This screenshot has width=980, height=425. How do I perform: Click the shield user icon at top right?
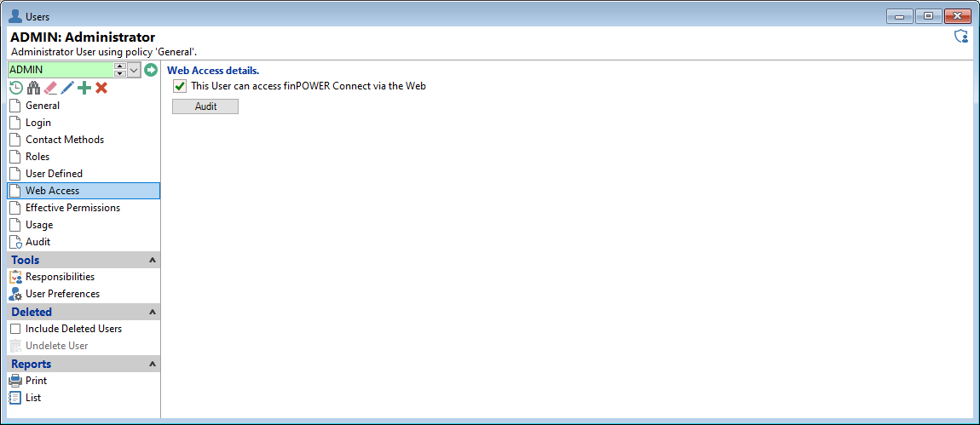[x=960, y=37]
